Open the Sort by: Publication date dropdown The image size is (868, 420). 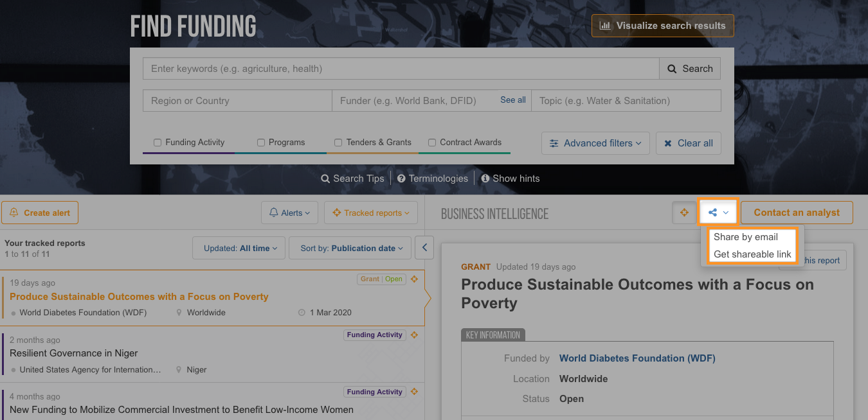pyautogui.click(x=350, y=248)
